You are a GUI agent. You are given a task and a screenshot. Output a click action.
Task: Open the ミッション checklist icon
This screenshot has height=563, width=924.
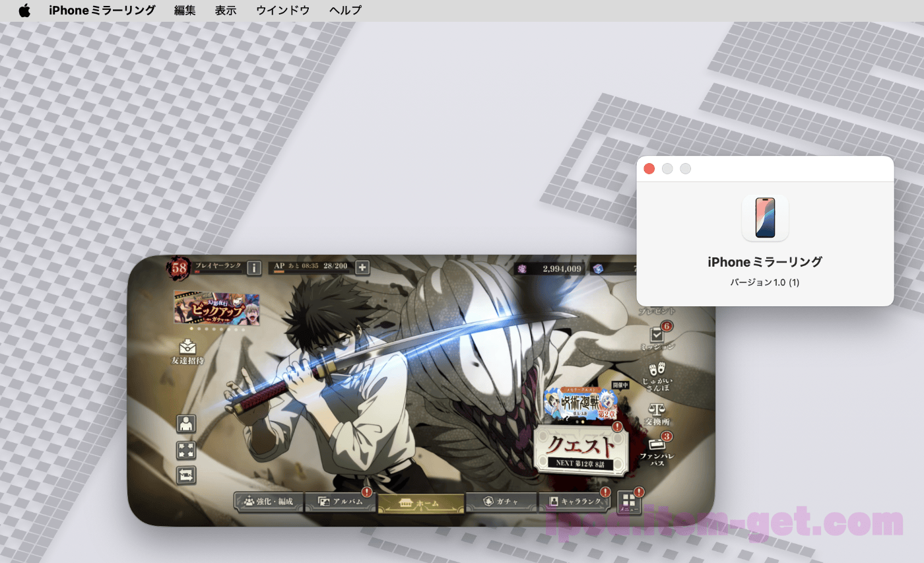(657, 335)
